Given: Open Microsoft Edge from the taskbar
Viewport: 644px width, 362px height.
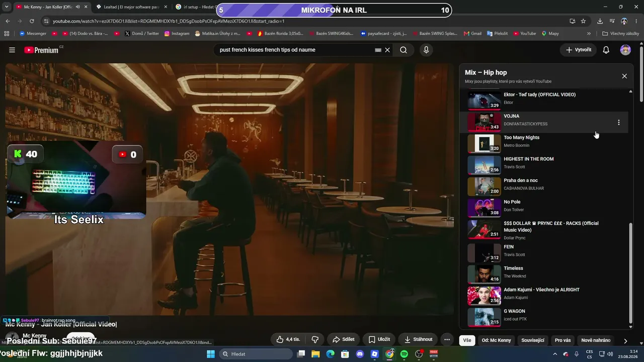Looking at the screenshot, I should (330, 354).
